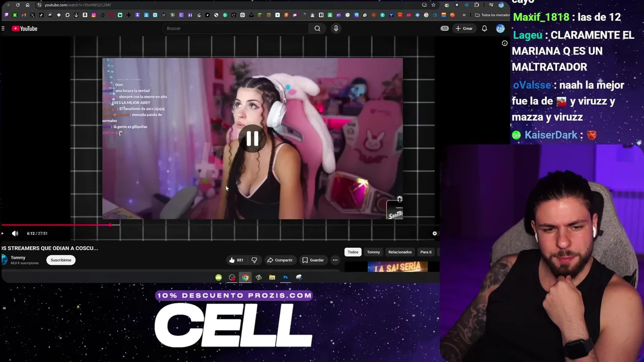Open Photoshop from the taskbar

pos(285,278)
